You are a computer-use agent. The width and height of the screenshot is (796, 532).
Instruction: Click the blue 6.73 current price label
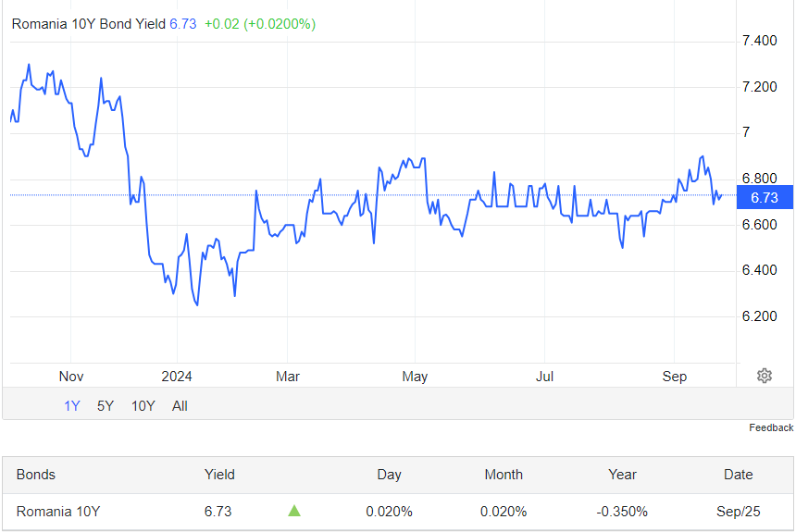[x=765, y=197]
